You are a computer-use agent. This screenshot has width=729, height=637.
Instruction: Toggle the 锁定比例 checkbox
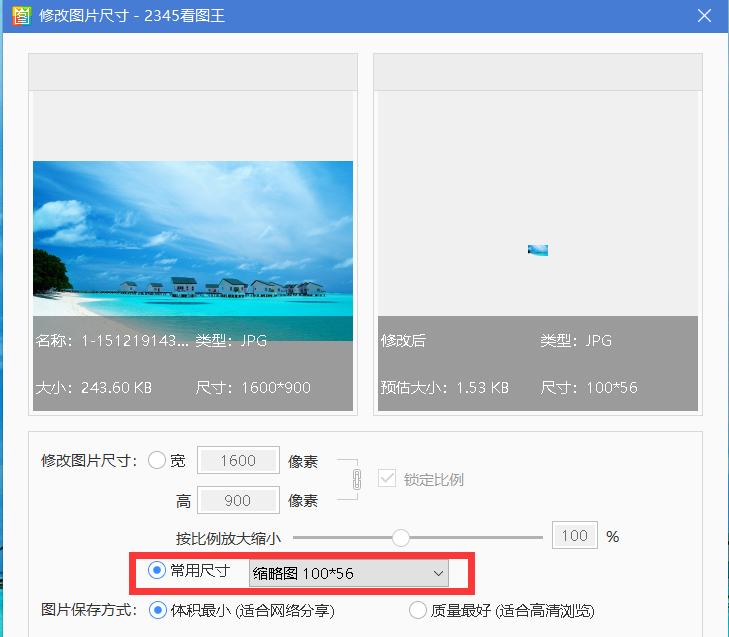click(387, 479)
